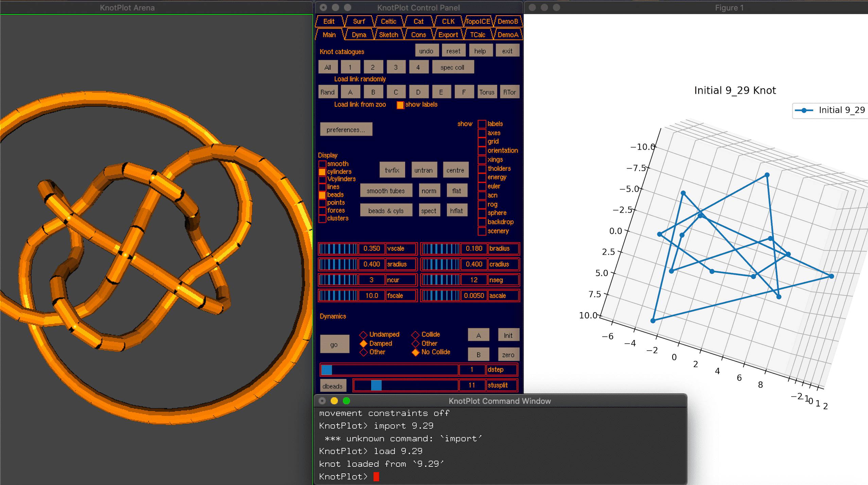Apply smooth tubes display
868x485 pixels.
(x=386, y=191)
